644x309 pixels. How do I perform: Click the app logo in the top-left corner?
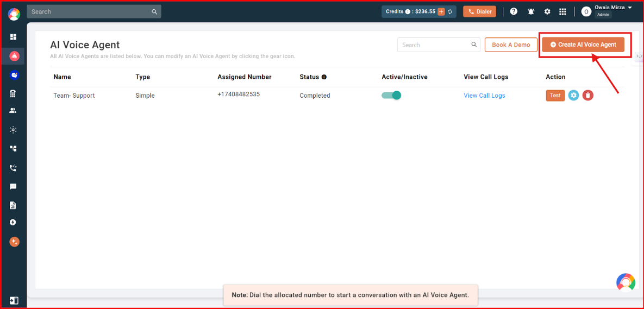pyautogui.click(x=14, y=14)
